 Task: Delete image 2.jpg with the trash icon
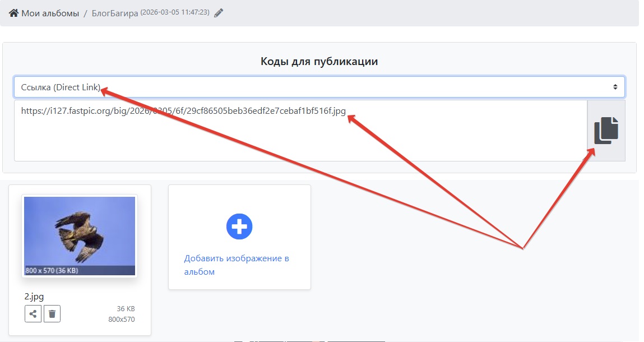(x=52, y=313)
